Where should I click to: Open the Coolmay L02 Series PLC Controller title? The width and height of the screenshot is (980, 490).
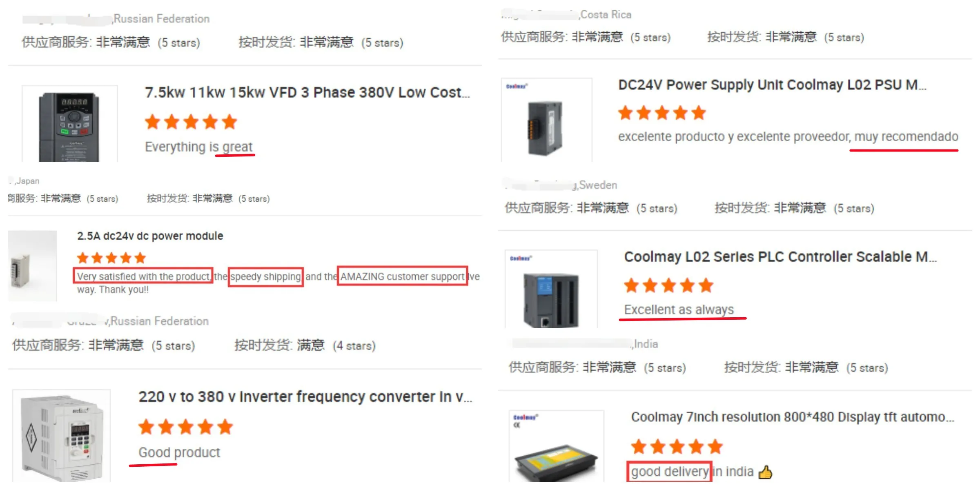[780, 257]
